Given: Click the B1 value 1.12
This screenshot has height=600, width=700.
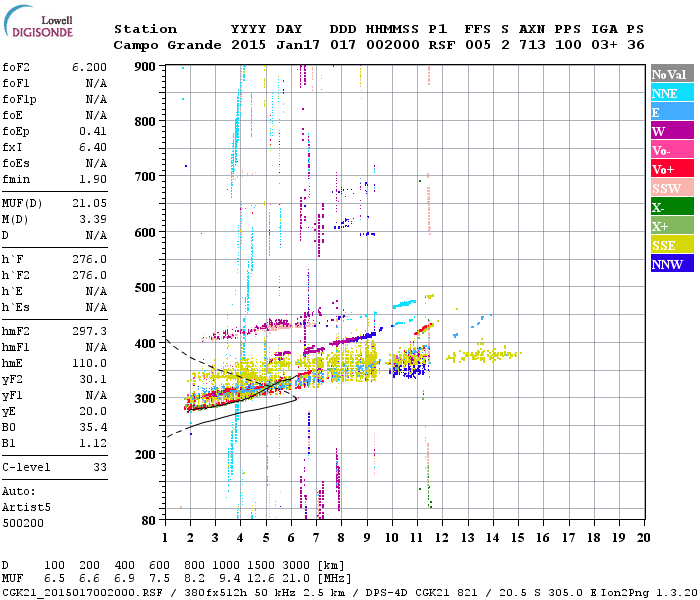Looking at the screenshot, I should (x=93, y=443).
